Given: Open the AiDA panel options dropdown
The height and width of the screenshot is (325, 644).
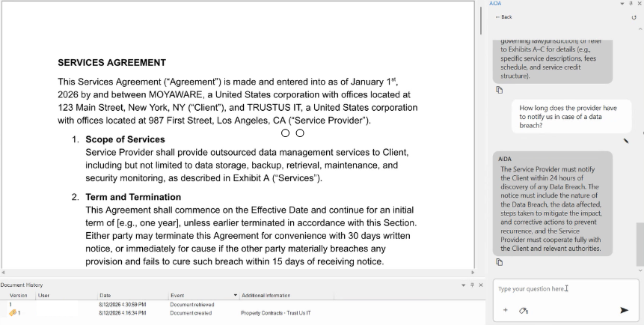Looking at the screenshot, I should click(622, 3).
